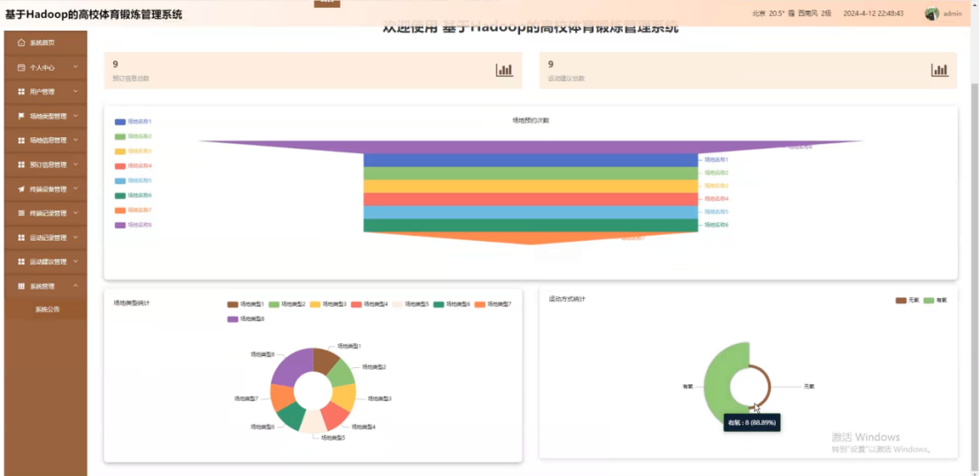The height and width of the screenshot is (476, 980).
Task: Expand the 终端记录管理 chevron
Action: pos(76,212)
